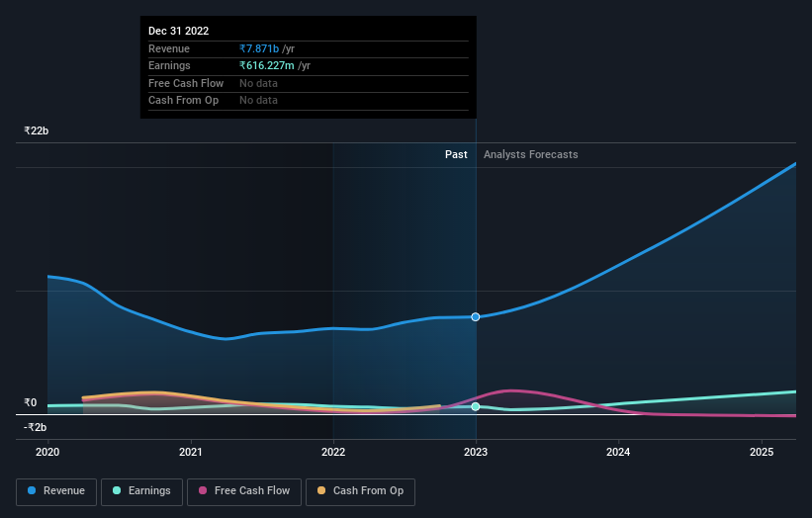Toggle the Revenue legend button
Image resolution: width=812 pixels, height=518 pixels.
56,491
